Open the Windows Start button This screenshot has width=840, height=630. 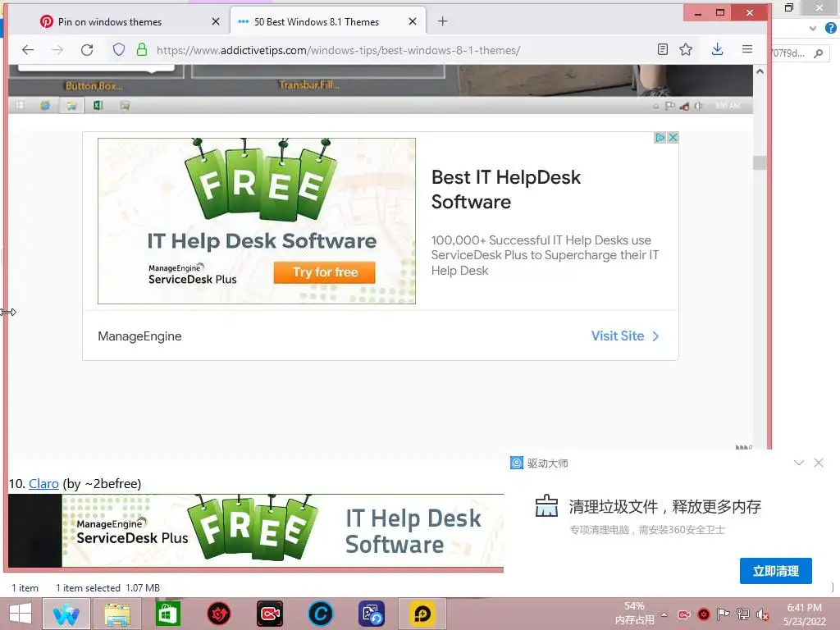coord(21,614)
